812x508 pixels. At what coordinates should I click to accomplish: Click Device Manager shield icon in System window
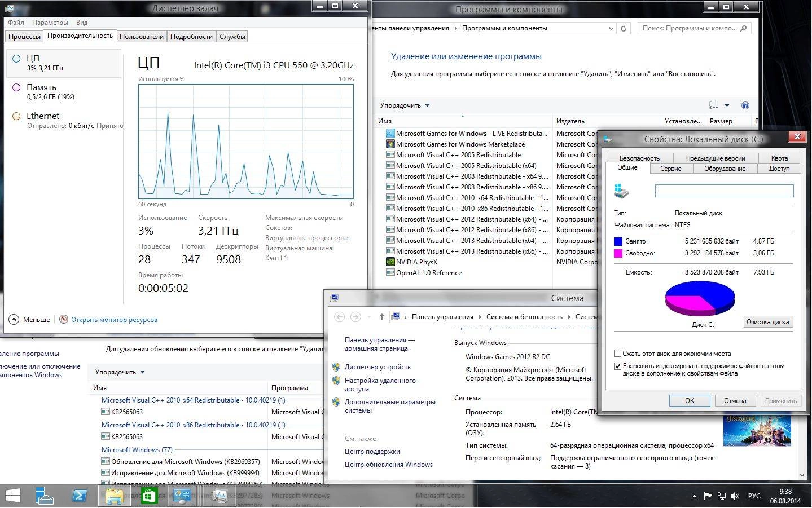click(336, 367)
